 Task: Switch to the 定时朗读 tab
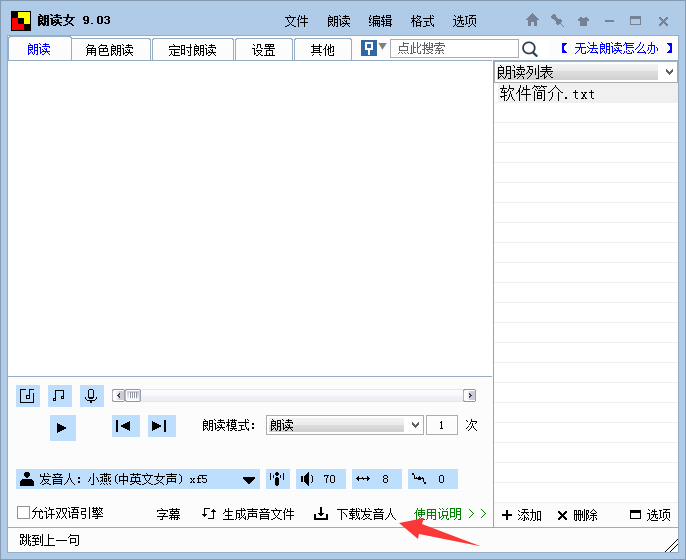pos(192,50)
